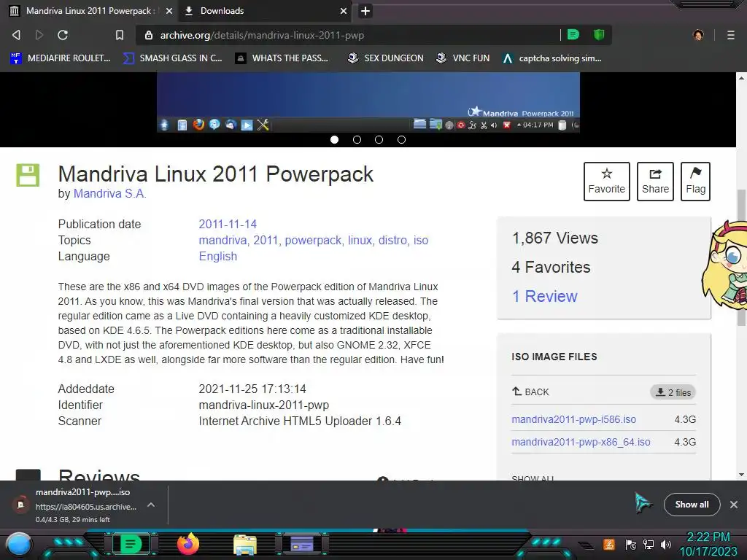This screenshot has height=560, width=747.
Task: Open the purple window app on the taskbar
Action: 301,544
